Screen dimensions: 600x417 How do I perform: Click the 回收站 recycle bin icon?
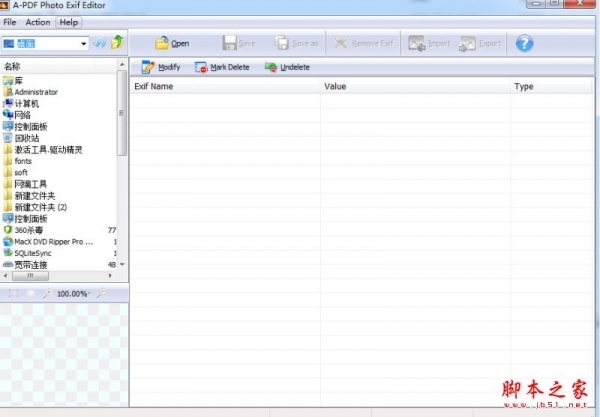[x=8, y=138]
